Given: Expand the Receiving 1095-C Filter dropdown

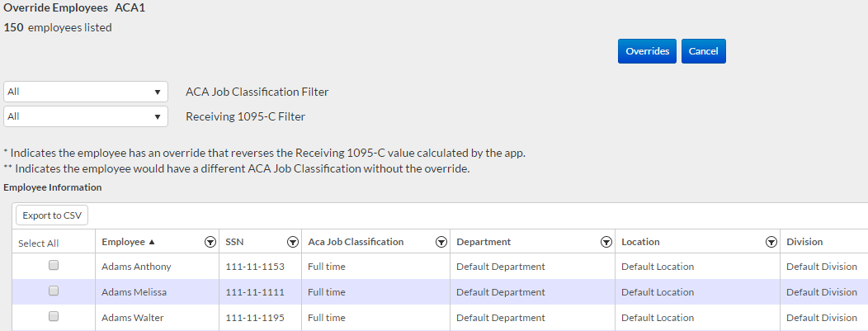Looking at the screenshot, I should click(86, 116).
